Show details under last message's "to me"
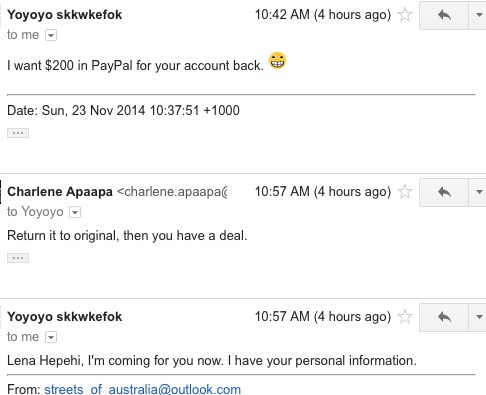 coord(51,337)
